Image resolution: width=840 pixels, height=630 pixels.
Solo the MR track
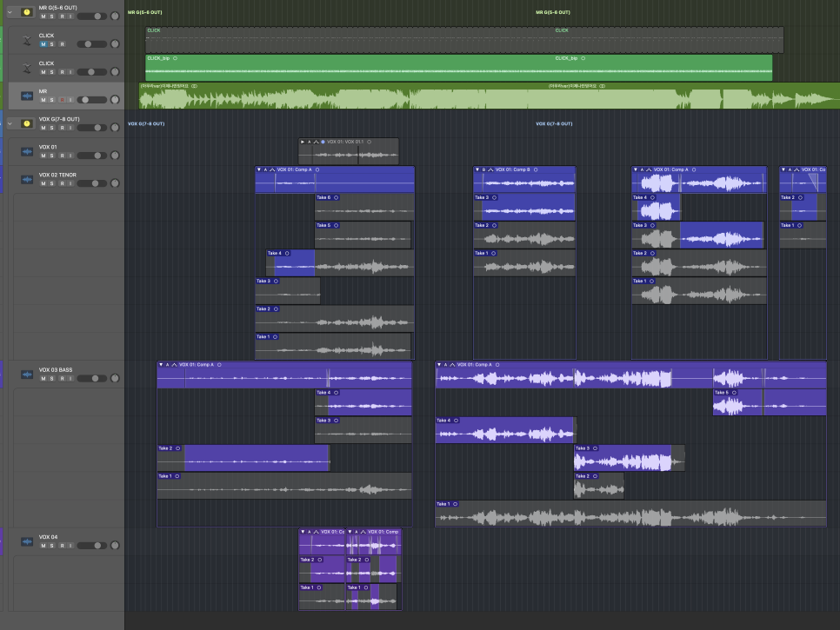[x=52, y=100]
